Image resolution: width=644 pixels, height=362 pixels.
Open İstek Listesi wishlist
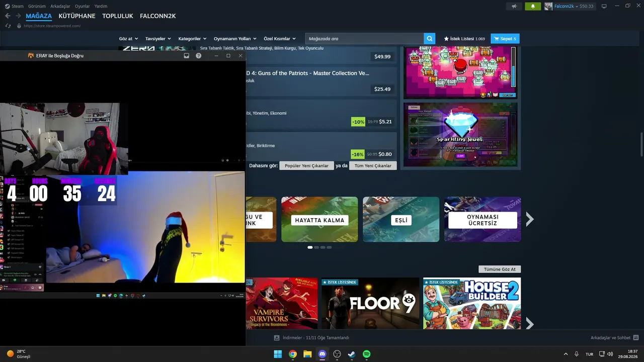[x=464, y=39]
